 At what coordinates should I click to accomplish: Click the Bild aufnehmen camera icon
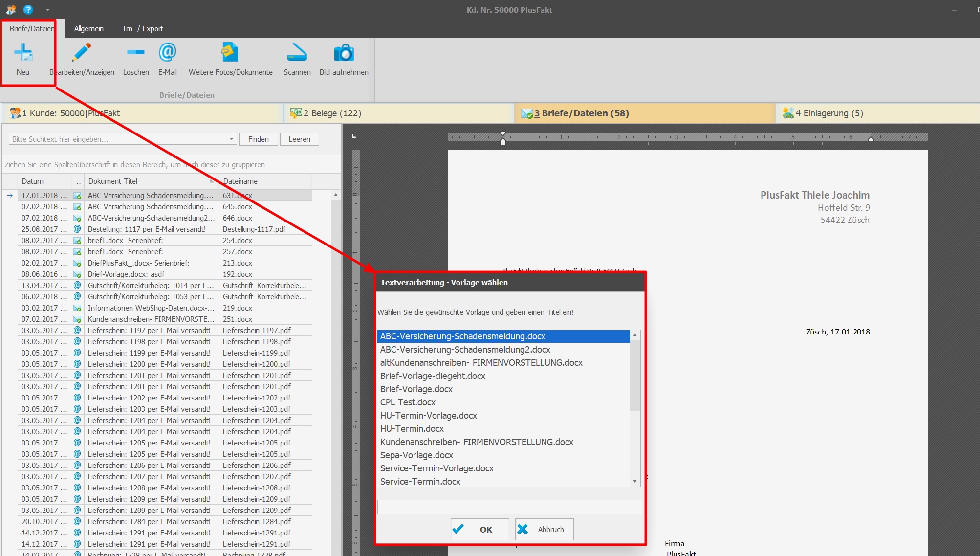click(x=344, y=53)
